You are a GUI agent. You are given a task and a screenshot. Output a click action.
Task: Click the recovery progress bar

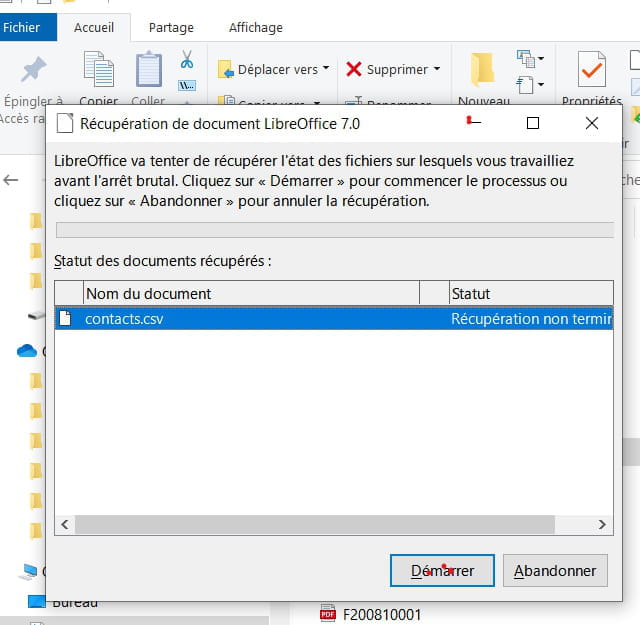[x=335, y=230]
